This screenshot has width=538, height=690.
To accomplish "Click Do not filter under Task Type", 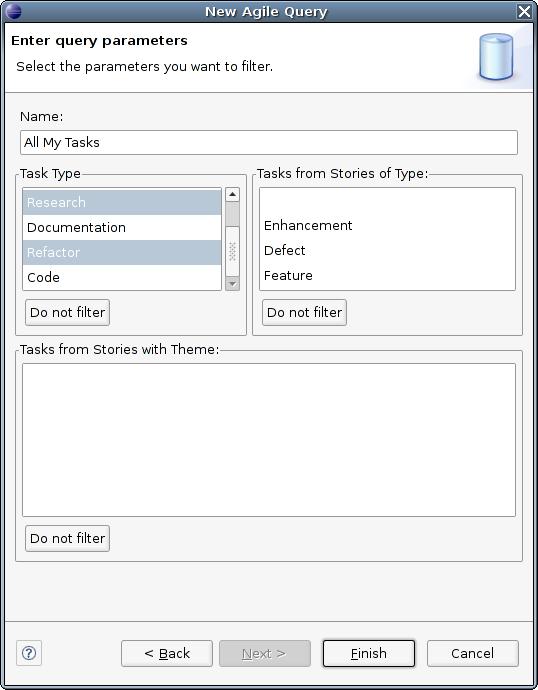I will (67, 312).
